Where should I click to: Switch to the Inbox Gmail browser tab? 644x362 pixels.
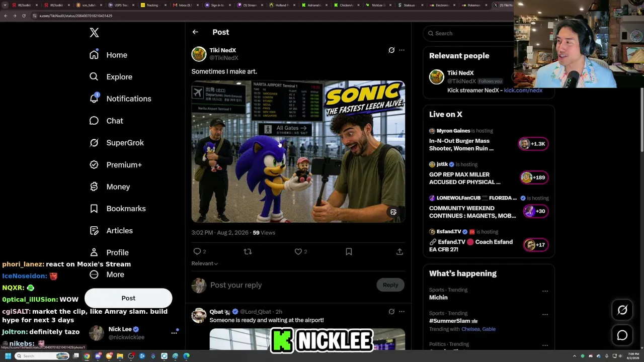[x=186, y=5]
